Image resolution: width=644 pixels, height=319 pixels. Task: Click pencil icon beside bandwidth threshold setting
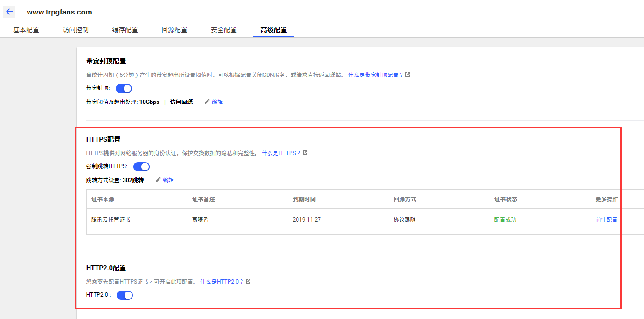[207, 102]
